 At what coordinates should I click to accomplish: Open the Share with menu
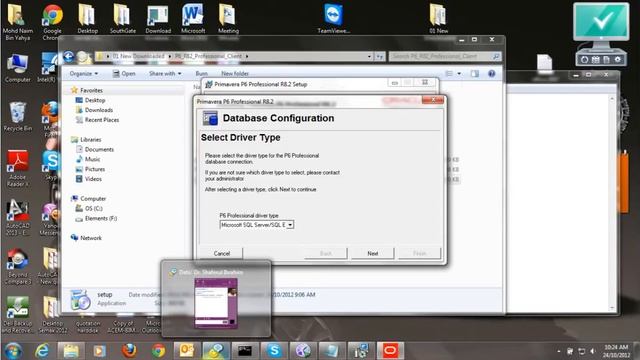tap(165, 73)
